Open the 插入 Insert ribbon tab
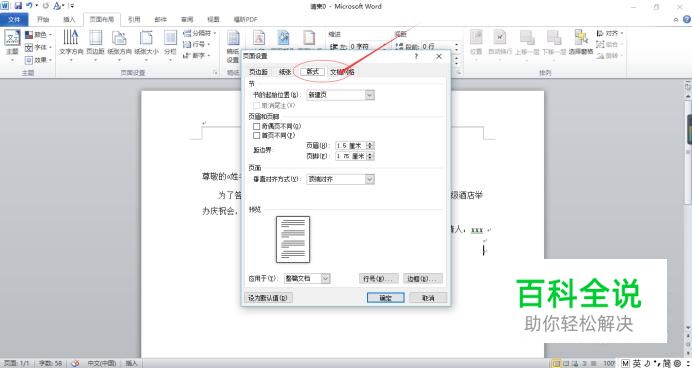 click(69, 19)
